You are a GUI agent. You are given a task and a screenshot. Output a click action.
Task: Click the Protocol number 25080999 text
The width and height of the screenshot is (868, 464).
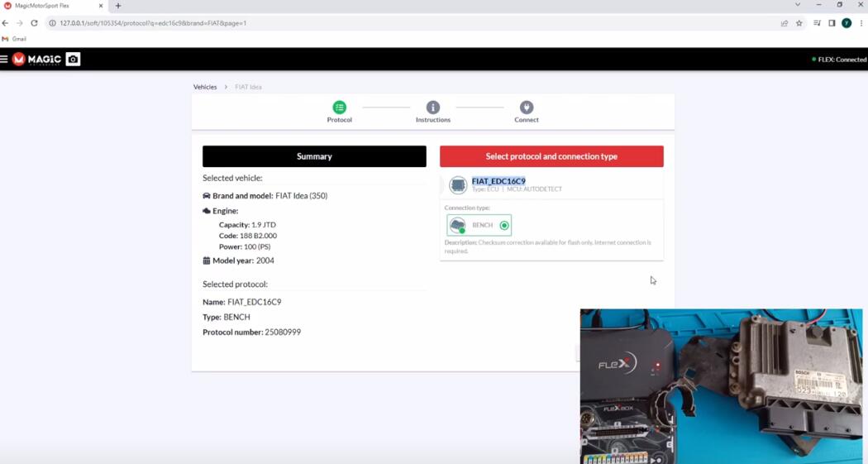(252, 332)
